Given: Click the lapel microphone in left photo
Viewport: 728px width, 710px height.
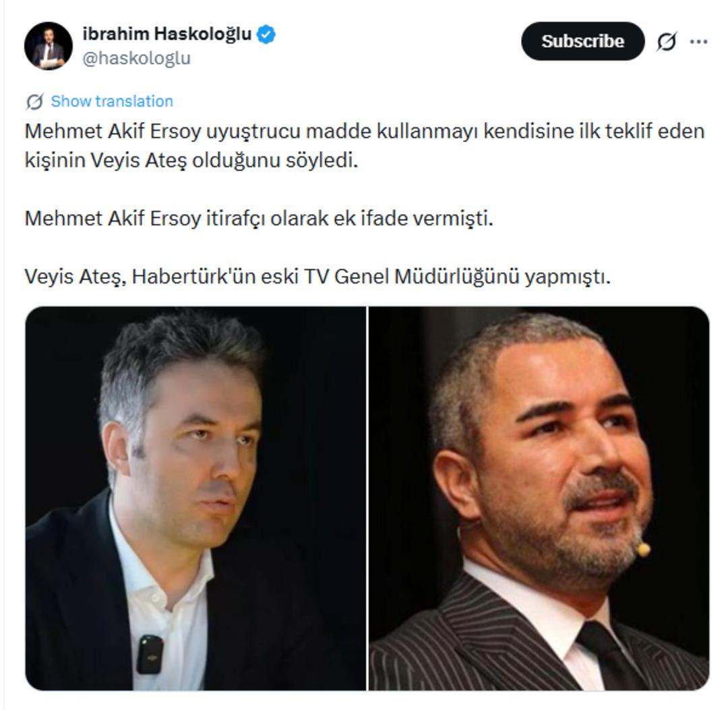Looking at the screenshot, I should click(x=150, y=654).
